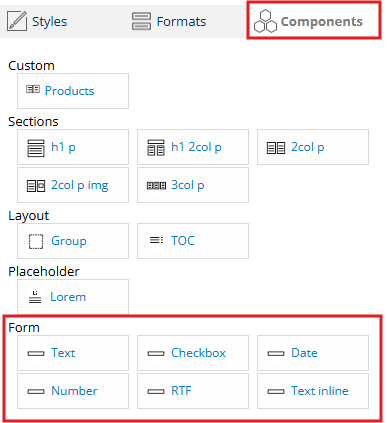387x423 pixels.
Task: Click the Formats stacked bars icon
Action: click(141, 21)
